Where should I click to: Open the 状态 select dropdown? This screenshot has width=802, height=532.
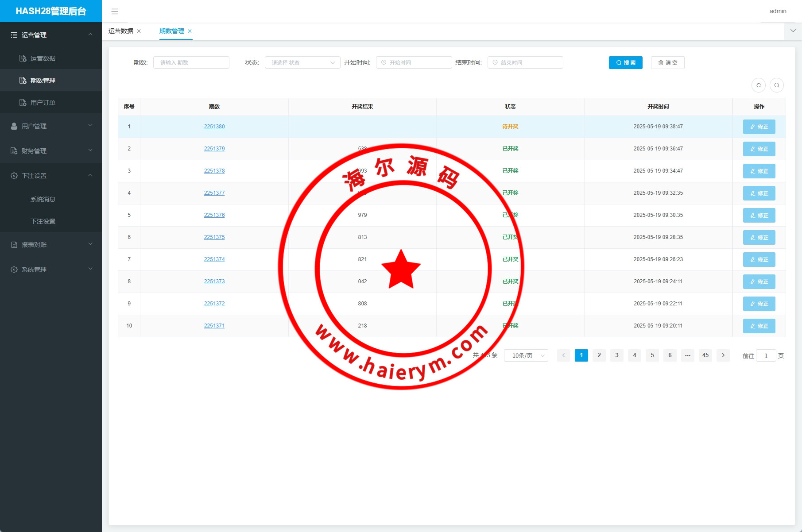pyautogui.click(x=302, y=62)
